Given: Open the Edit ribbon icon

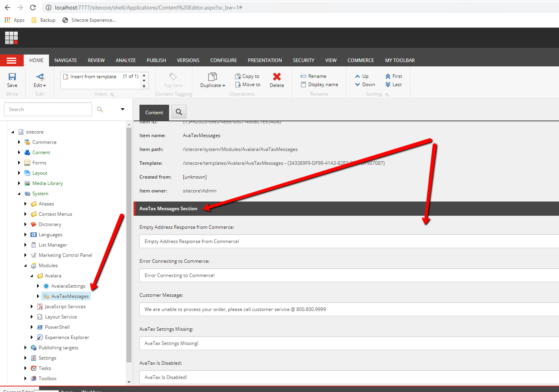Looking at the screenshot, I should pyautogui.click(x=40, y=77).
